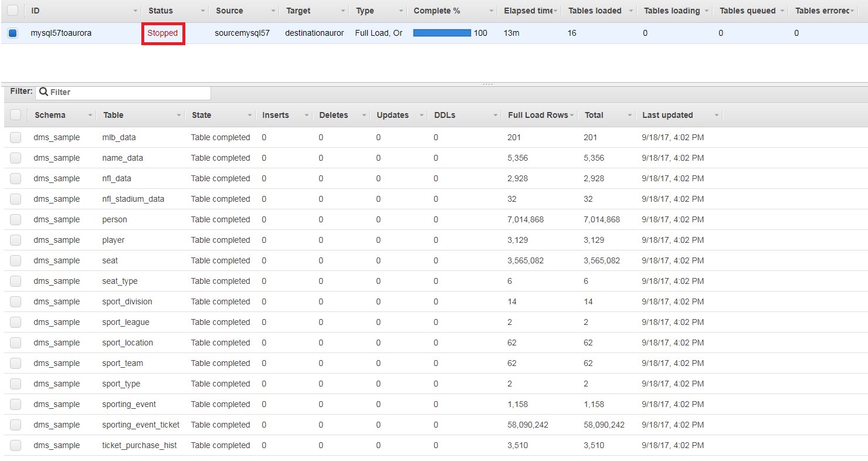The height and width of the screenshot is (461, 868).
Task: Click the 16 tables loaded value
Action: tap(572, 33)
